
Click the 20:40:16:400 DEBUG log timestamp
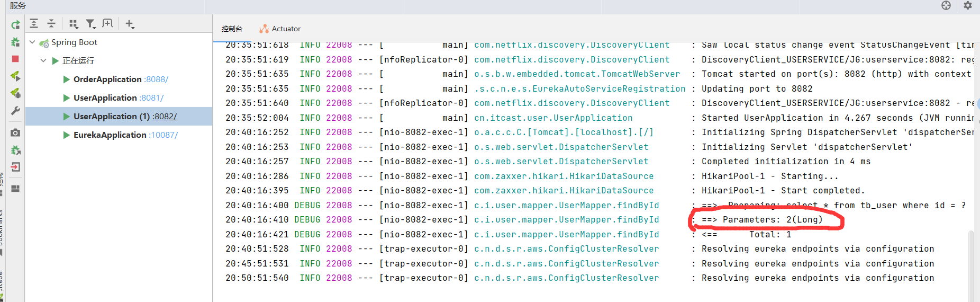click(257, 205)
